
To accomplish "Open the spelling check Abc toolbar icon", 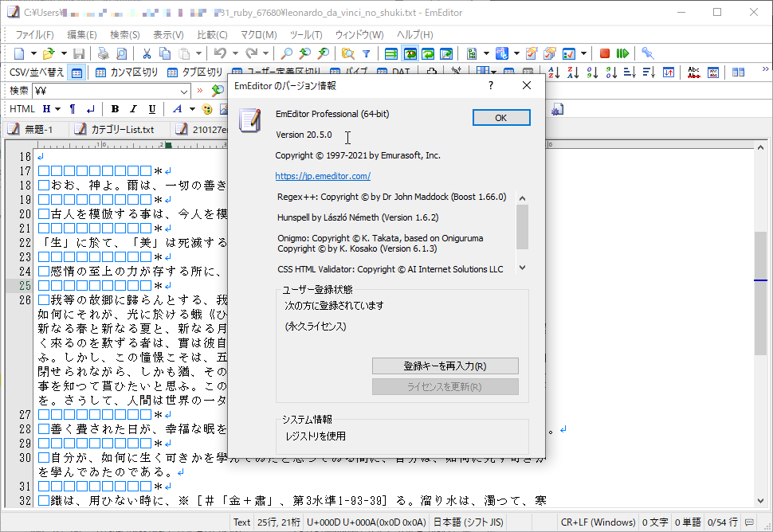I will coord(694,72).
